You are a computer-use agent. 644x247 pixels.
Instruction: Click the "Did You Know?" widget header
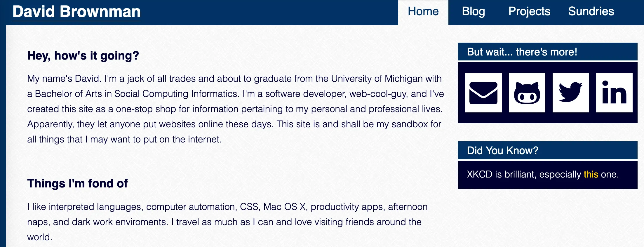[x=502, y=151]
